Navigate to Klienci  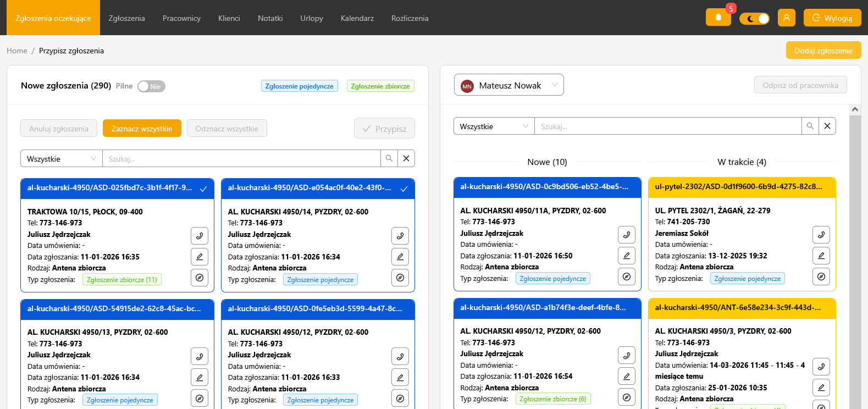(x=229, y=18)
